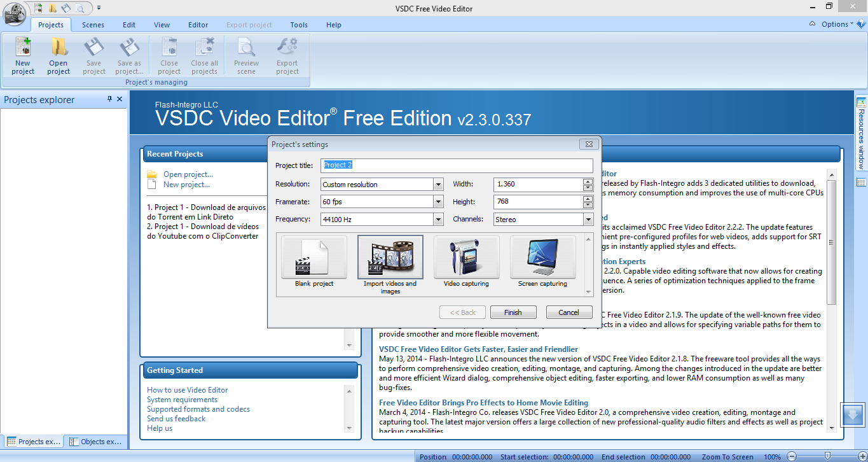Open How to use Video Editor link
Screen dimensions: 868x462
point(188,390)
